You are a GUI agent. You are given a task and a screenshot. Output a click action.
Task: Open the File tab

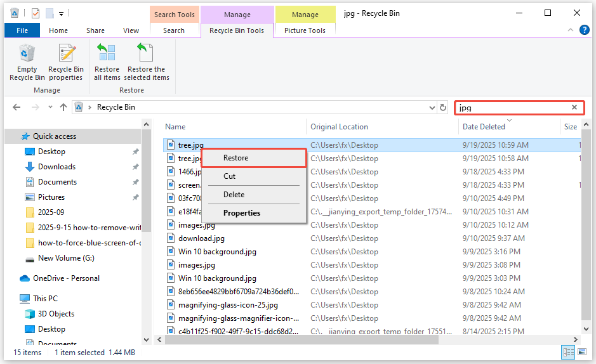click(22, 30)
